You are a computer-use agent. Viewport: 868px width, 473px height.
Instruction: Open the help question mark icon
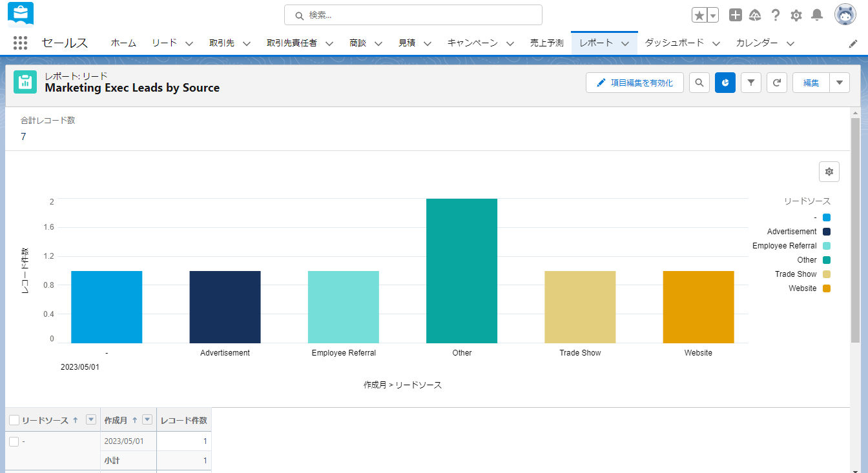(776, 15)
